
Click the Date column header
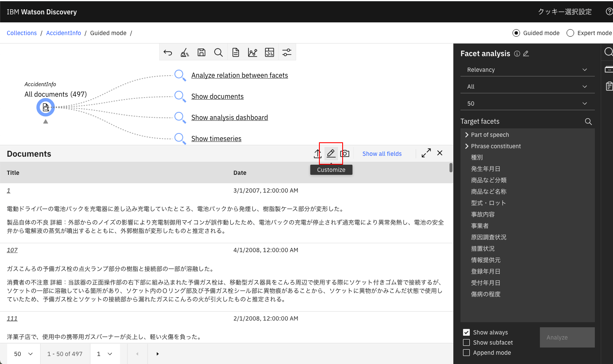point(240,173)
